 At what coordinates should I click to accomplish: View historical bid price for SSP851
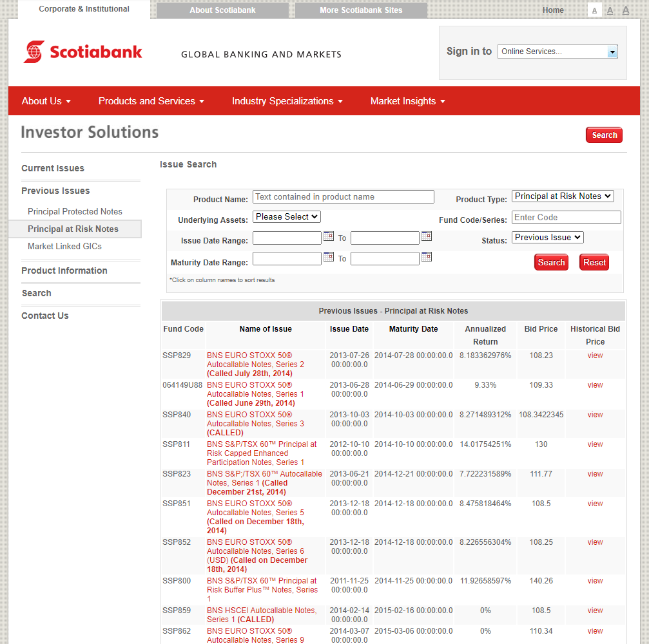tap(595, 504)
